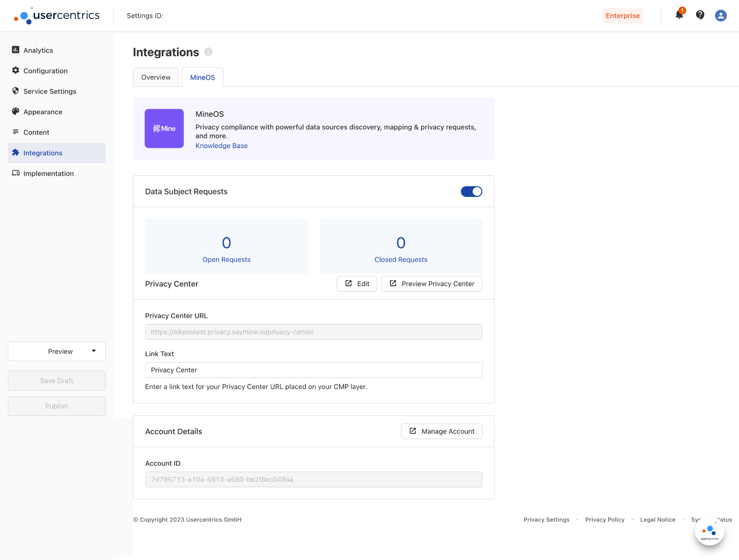Go to Service Settings section
The image size is (739, 560).
[x=57, y=91]
